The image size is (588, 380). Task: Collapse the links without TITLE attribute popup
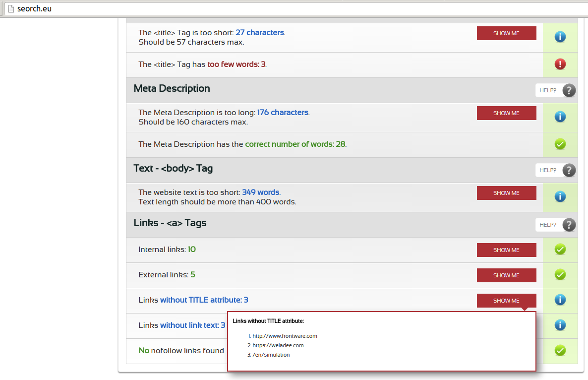coord(506,301)
